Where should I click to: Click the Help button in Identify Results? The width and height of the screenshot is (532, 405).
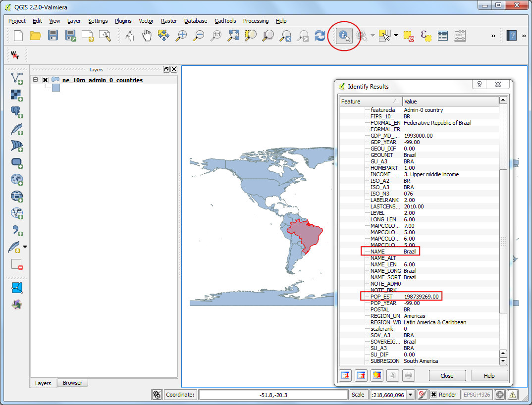pyautogui.click(x=489, y=376)
